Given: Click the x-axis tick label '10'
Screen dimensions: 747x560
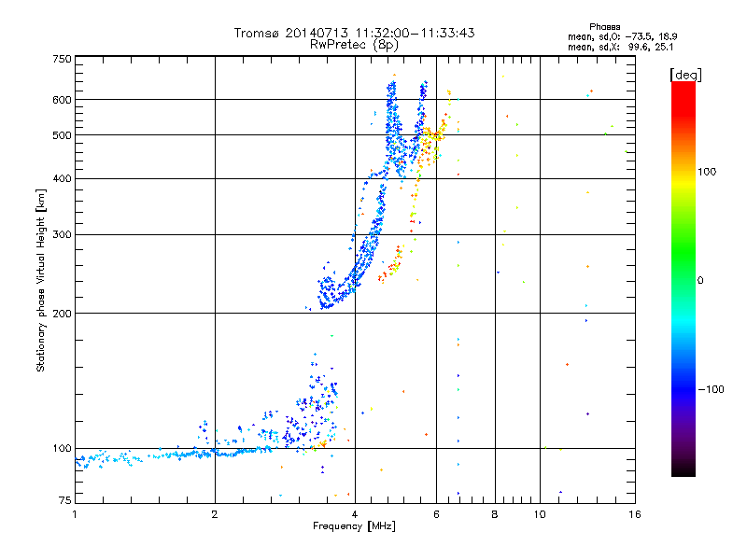Looking at the screenshot, I should 540,514.
